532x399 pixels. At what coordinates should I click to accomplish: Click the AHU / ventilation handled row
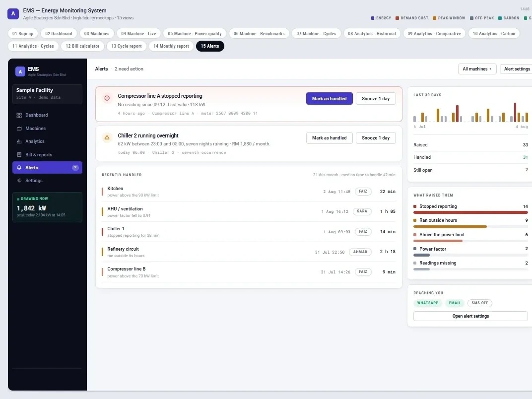tap(249, 212)
